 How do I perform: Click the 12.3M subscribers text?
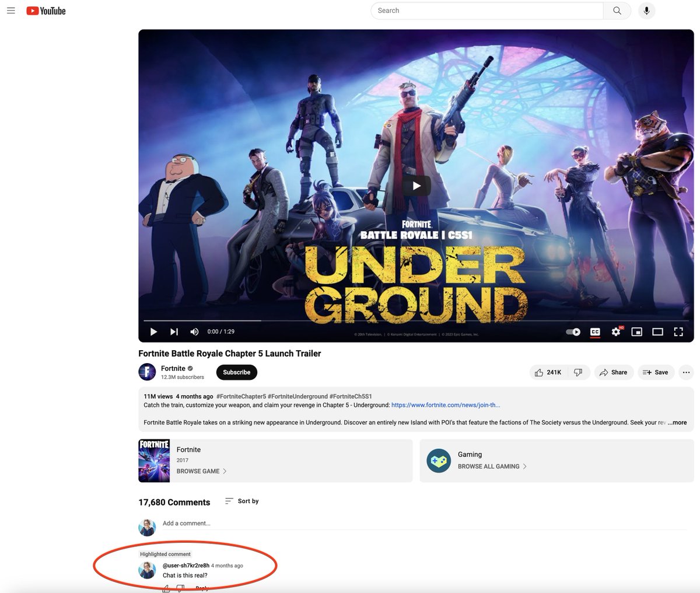(183, 378)
